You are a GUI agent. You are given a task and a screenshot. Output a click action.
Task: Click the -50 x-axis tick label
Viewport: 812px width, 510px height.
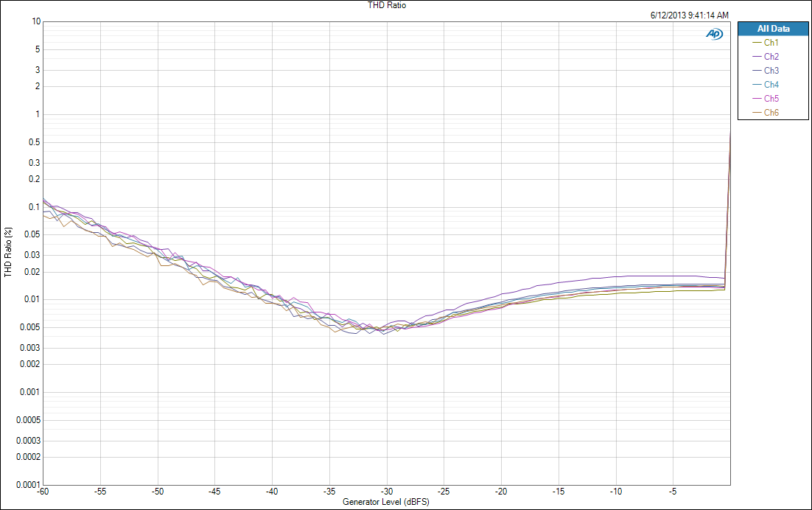coord(158,492)
